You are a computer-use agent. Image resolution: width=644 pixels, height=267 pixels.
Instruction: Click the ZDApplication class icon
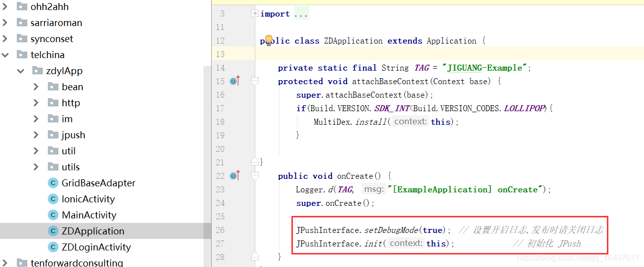53,231
